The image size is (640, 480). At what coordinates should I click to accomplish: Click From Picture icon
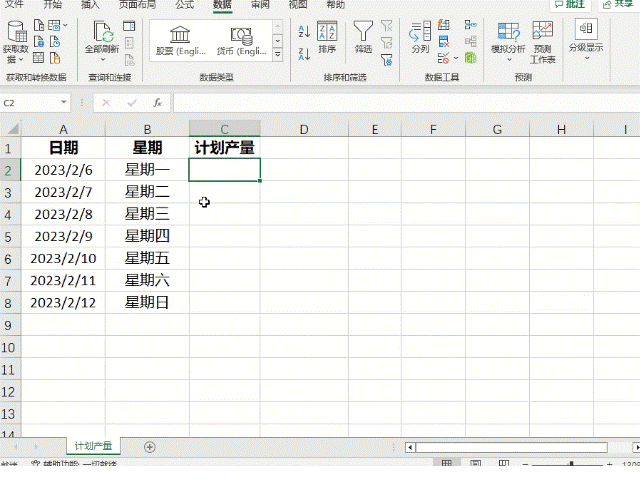click(54, 25)
